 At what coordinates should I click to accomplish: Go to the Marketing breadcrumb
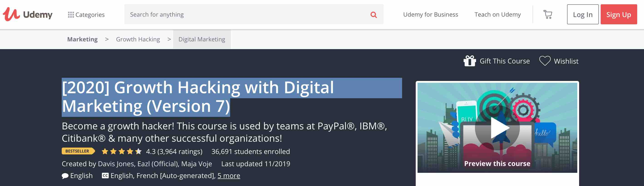pyautogui.click(x=82, y=39)
